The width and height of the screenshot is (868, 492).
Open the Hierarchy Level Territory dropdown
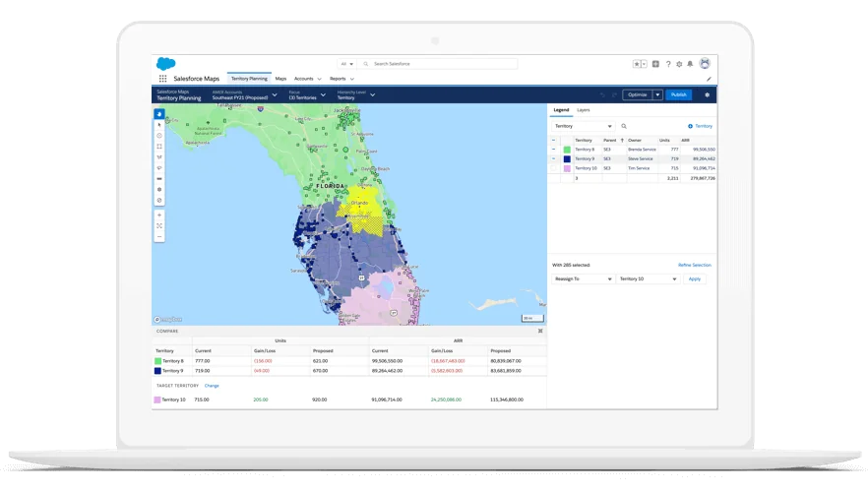pyautogui.click(x=356, y=95)
